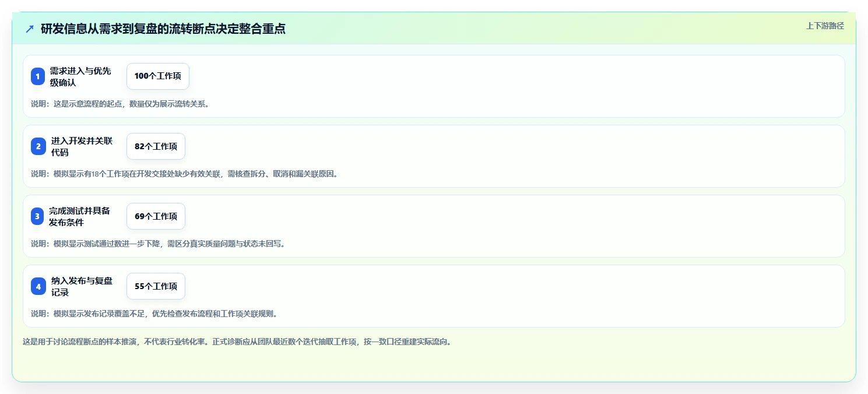Click the 69个工作项 pill
868x394 pixels.
pyautogui.click(x=156, y=216)
